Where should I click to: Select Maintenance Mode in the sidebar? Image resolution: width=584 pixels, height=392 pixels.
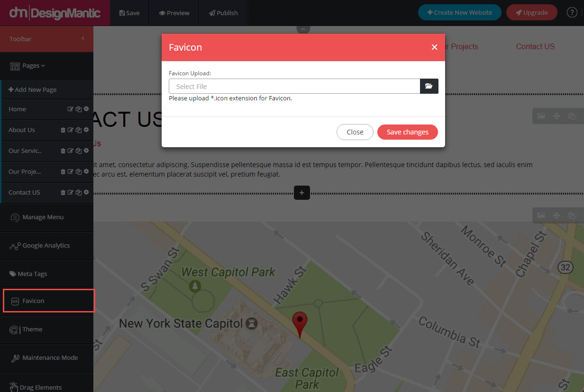pos(50,358)
